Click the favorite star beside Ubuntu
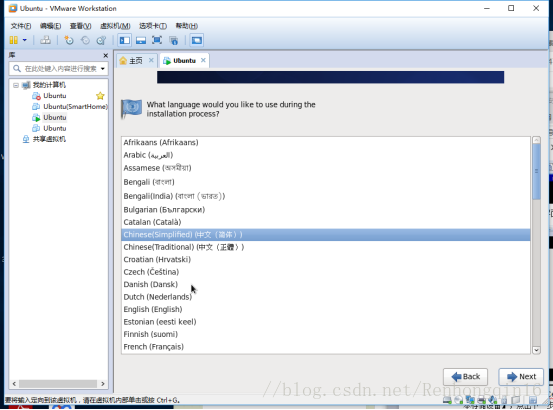This screenshot has width=553, height=410. (100, 96)
